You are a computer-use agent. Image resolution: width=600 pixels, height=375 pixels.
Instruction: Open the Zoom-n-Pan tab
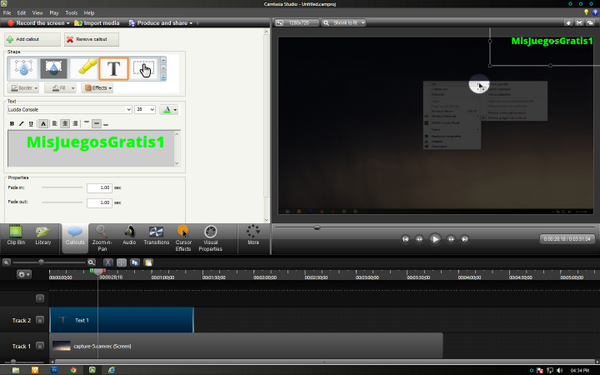(102, 238)
